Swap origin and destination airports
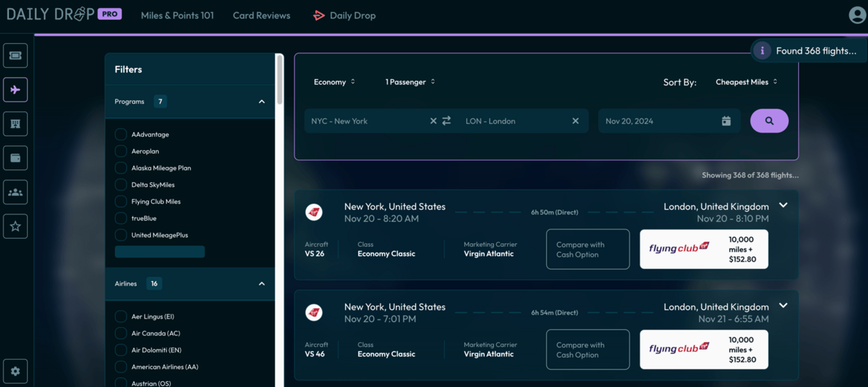 [x=446, y=121]
